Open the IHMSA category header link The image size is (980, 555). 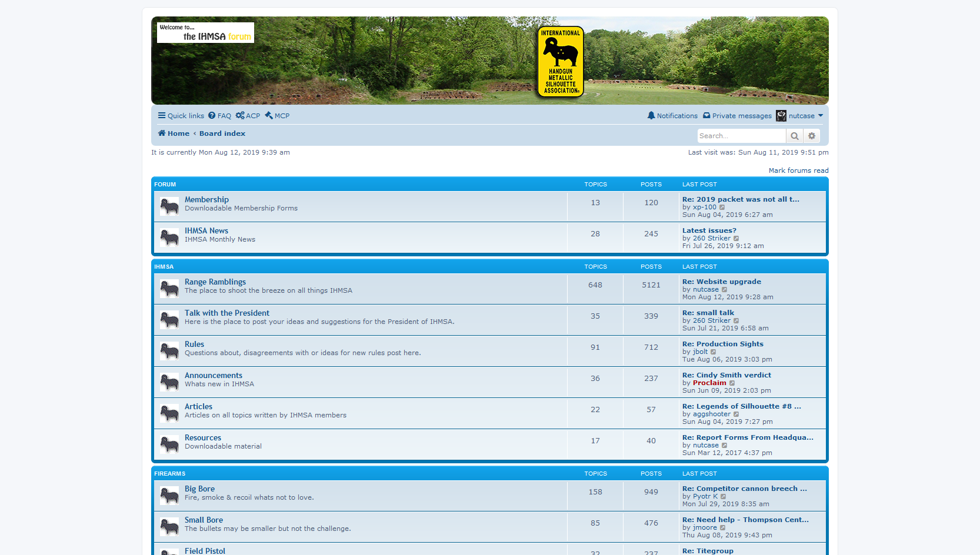(x=164, y=267)
